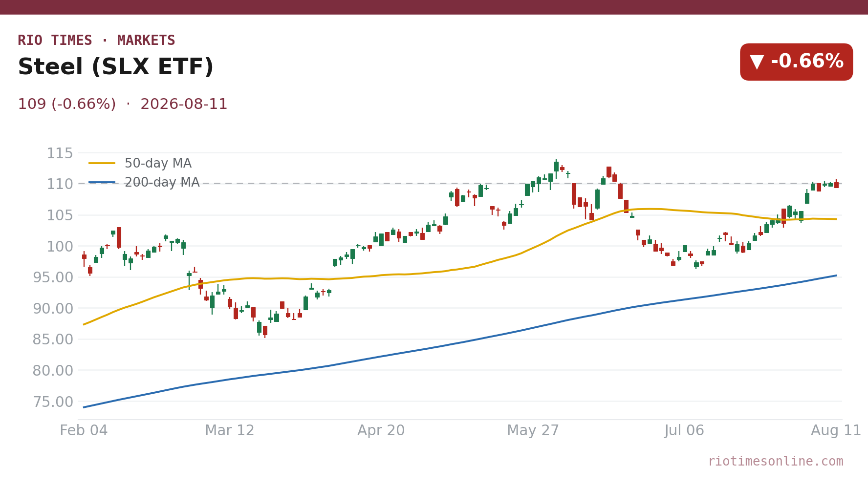The height and width of the screenshot is (488, 868).
Task: Click the price line 109 (-0.66%) · 2026-08-11
Action: pyautogui.click(x=123, y=105)
